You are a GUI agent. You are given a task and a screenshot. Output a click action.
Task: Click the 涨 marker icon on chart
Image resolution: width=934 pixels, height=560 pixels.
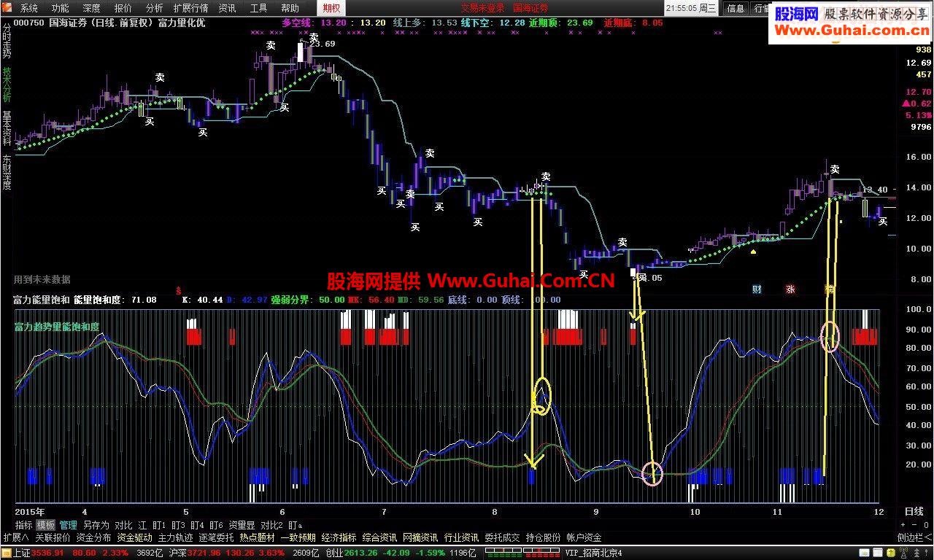pyautogui.click(x=790, y=289)
